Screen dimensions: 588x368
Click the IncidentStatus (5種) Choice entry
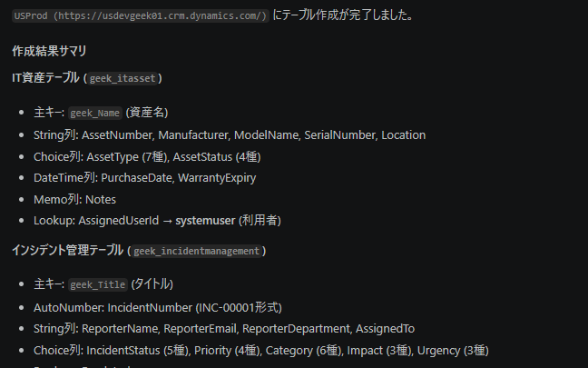coord(135,350)
